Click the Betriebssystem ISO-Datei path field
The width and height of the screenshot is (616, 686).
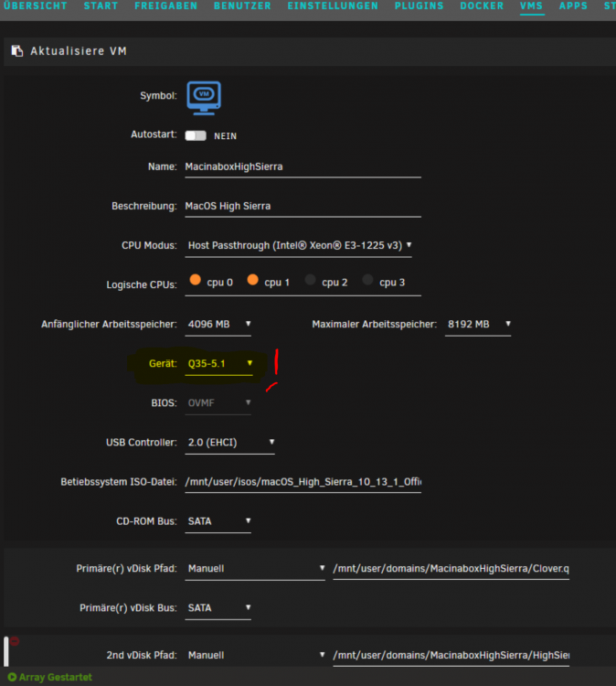click(x=303, y=482)
